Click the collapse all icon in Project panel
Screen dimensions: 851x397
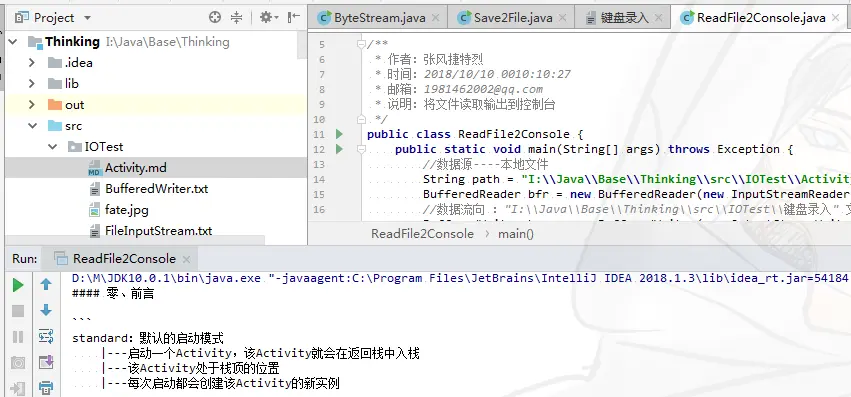[x=237, y=17]
